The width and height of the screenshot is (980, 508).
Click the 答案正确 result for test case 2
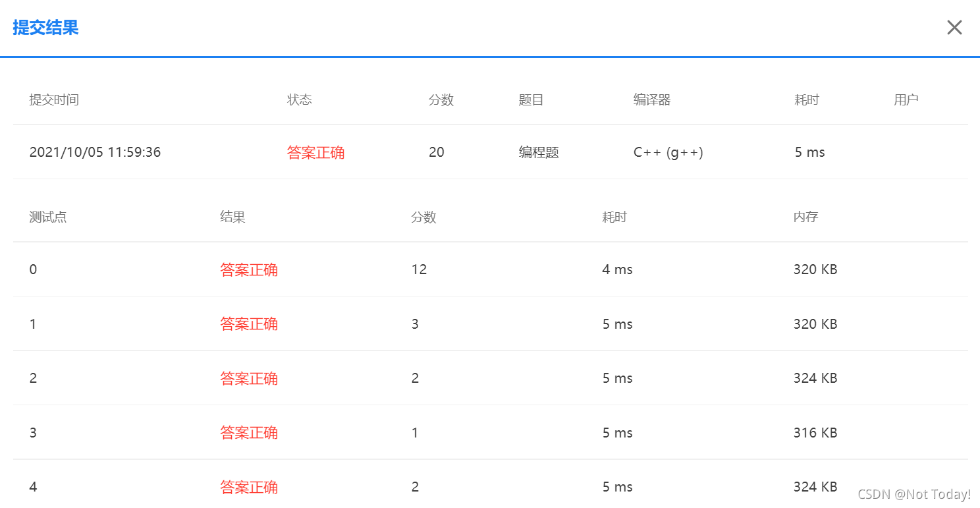pyautogui.click(x=249, y=378)
